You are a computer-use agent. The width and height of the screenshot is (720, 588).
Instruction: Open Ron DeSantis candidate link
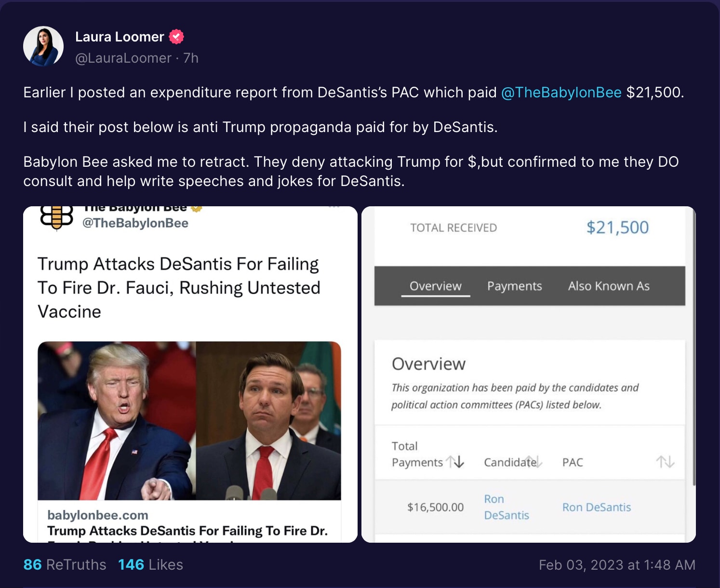point(506,507)
